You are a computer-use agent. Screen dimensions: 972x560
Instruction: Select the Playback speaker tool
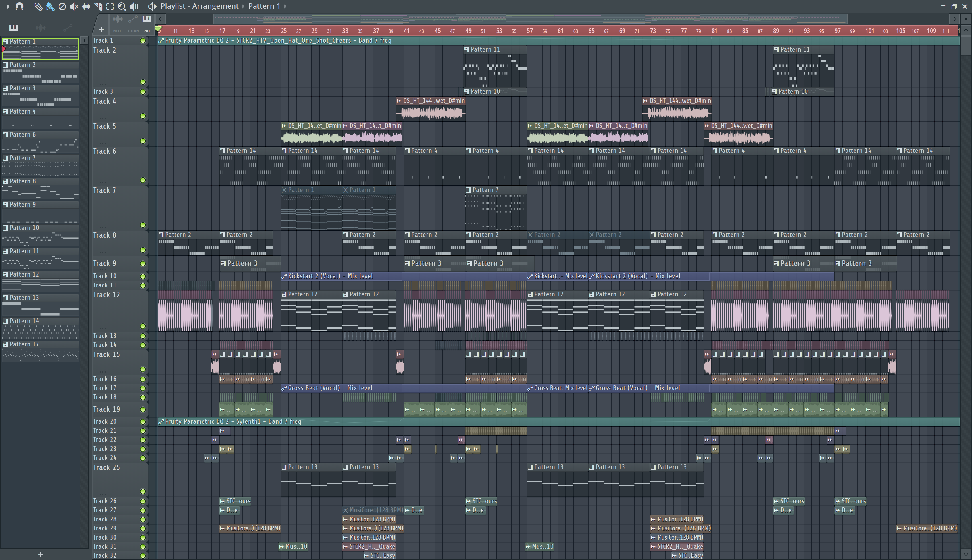(134, 6)
